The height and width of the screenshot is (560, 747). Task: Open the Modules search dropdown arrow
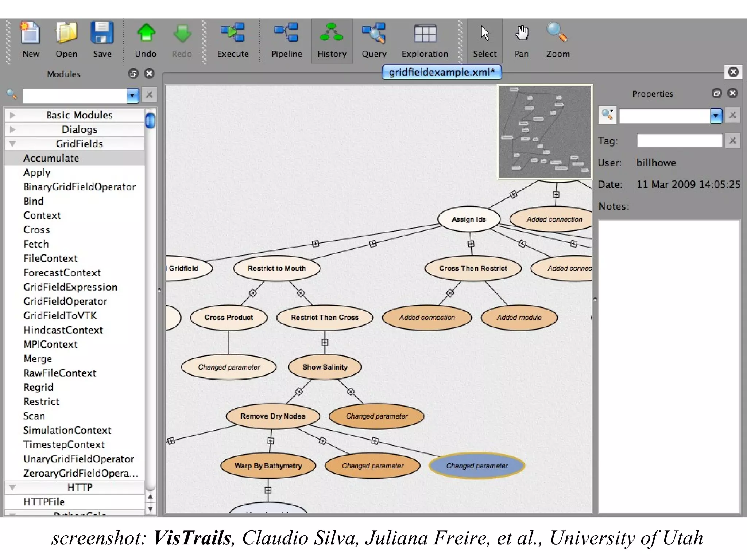(x=132, y=96)
